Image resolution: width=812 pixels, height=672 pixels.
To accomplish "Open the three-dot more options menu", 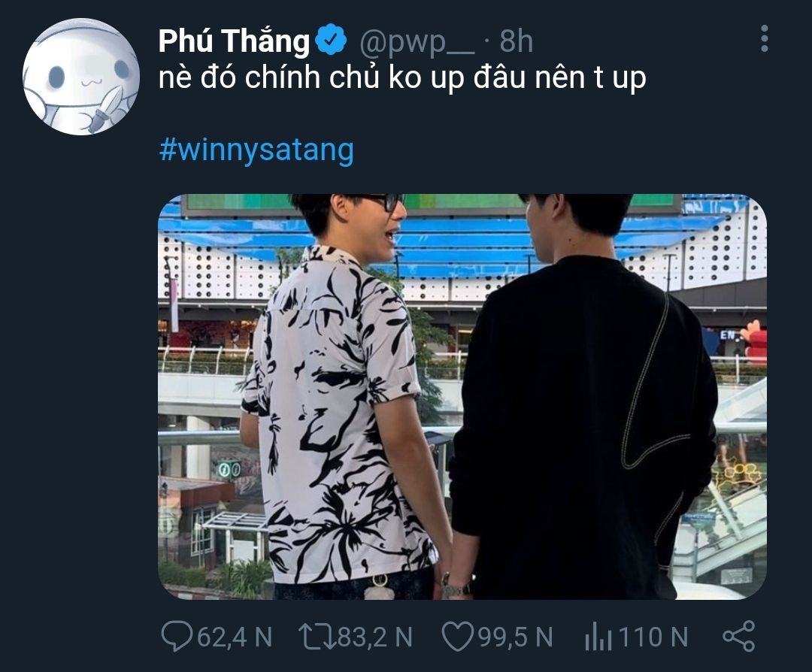I will point(765,38).
